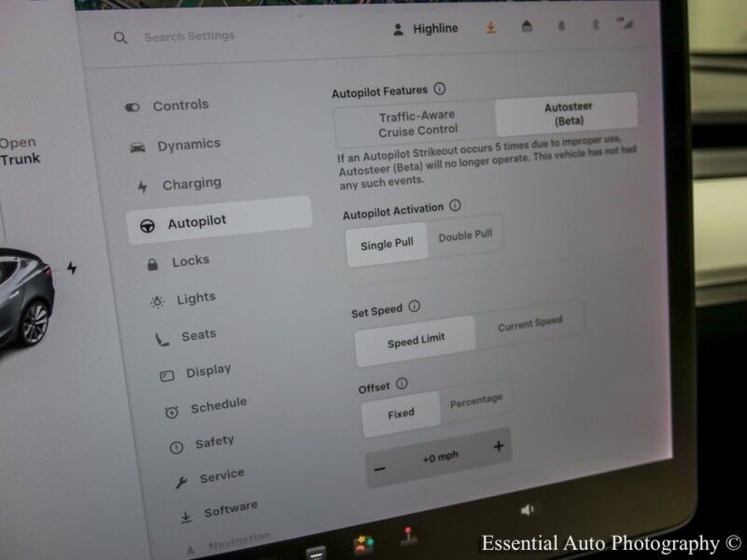Click info icon next to Set Speed

pos(415,306)
